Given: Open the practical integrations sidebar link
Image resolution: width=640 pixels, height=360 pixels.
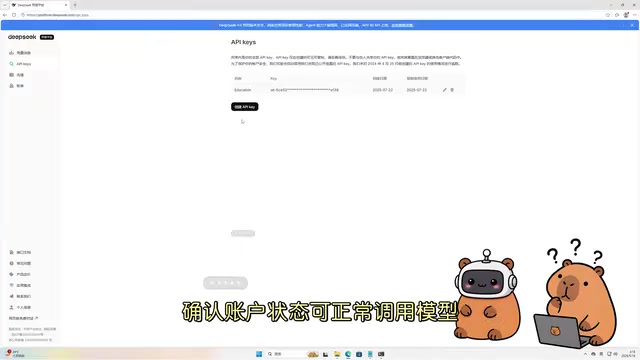Looking at the screenshot, I should click(x=20, y=285).
